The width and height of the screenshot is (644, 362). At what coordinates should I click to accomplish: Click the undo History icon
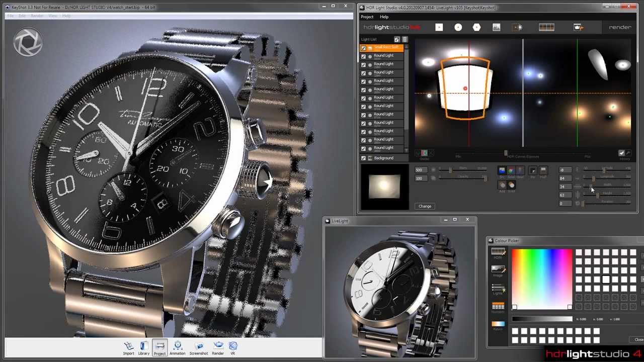(x=621, y=153)
